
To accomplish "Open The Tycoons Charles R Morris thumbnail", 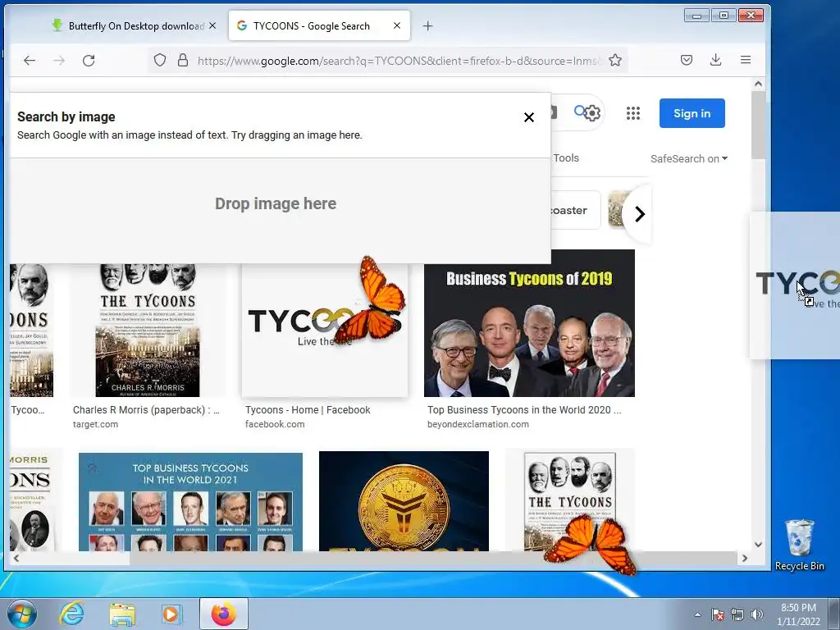I will [148, 331].
